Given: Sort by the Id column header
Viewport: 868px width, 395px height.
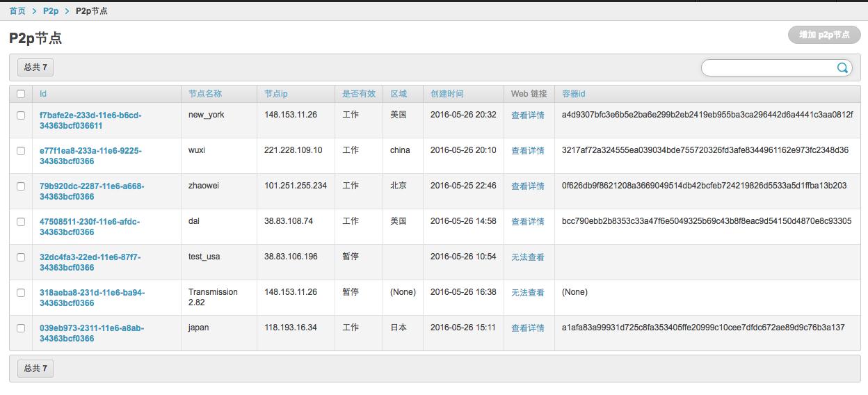Looking at the screenshot, I should (43, 94).
